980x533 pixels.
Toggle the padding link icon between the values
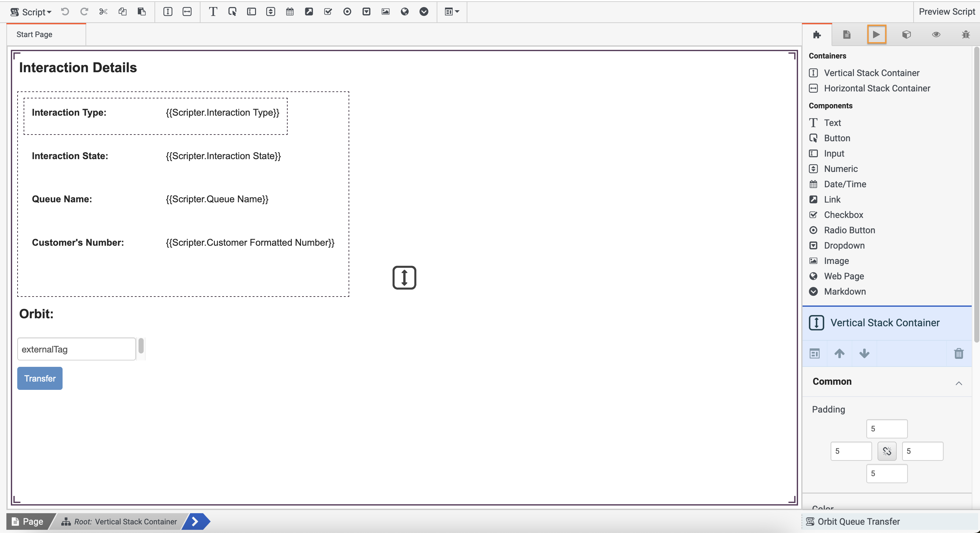coord(887,451)
